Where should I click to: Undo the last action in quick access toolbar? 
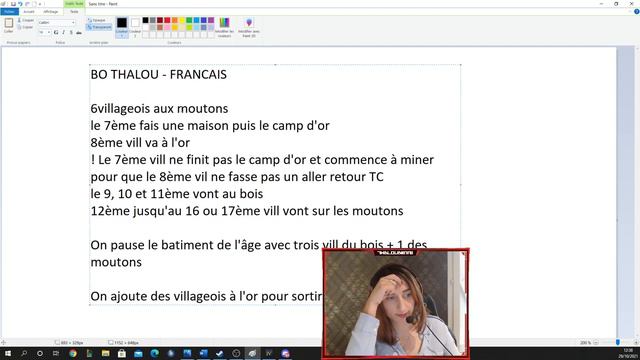[x=20, y=4]
